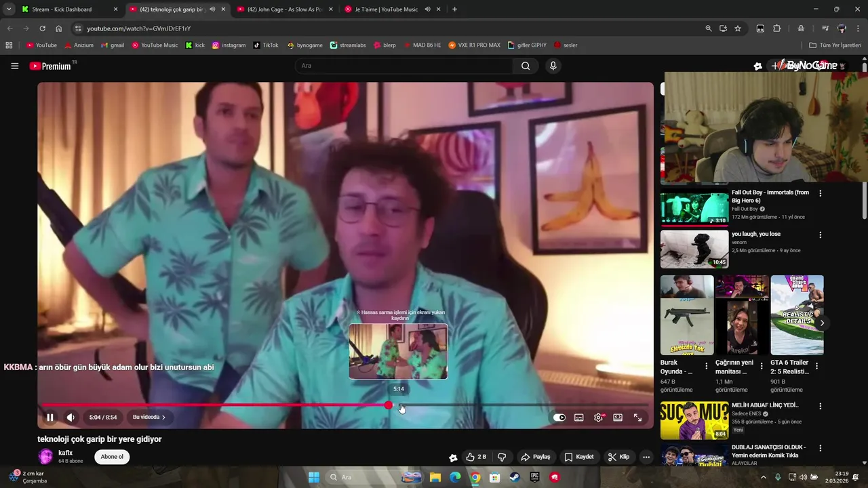
Task: Open the 'kick' bookmark
Action: click(195, 45)
